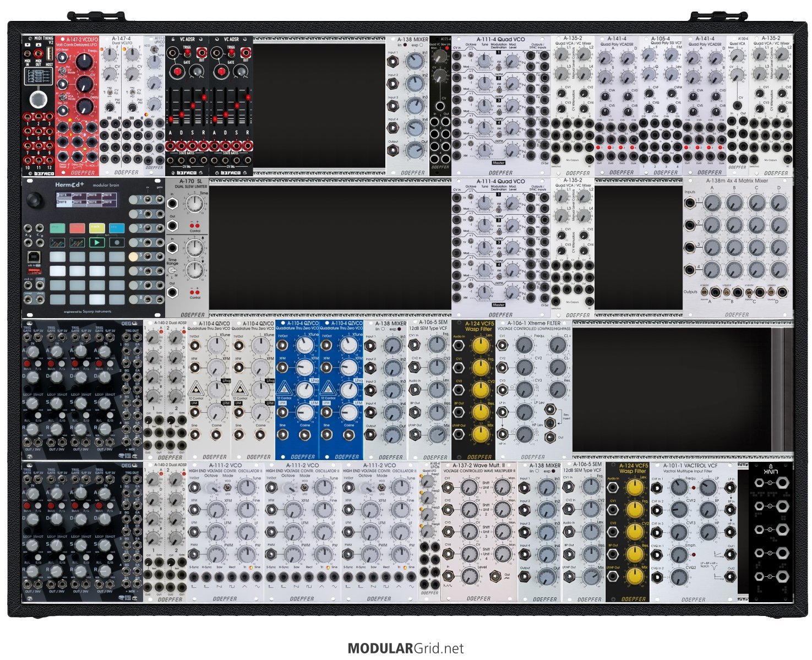Adjust the Frequ. knob on red A-147-2 VCDLFO
Screen dimensions: 812x660
(84, 62)
